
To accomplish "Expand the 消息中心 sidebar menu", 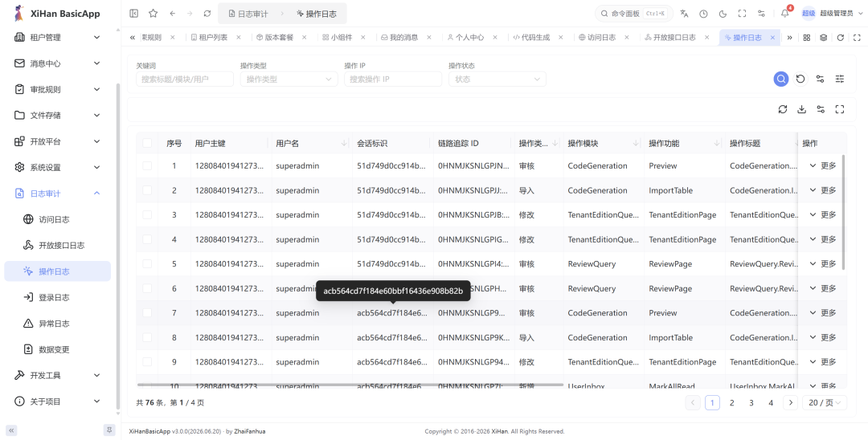I will (58, 63).
